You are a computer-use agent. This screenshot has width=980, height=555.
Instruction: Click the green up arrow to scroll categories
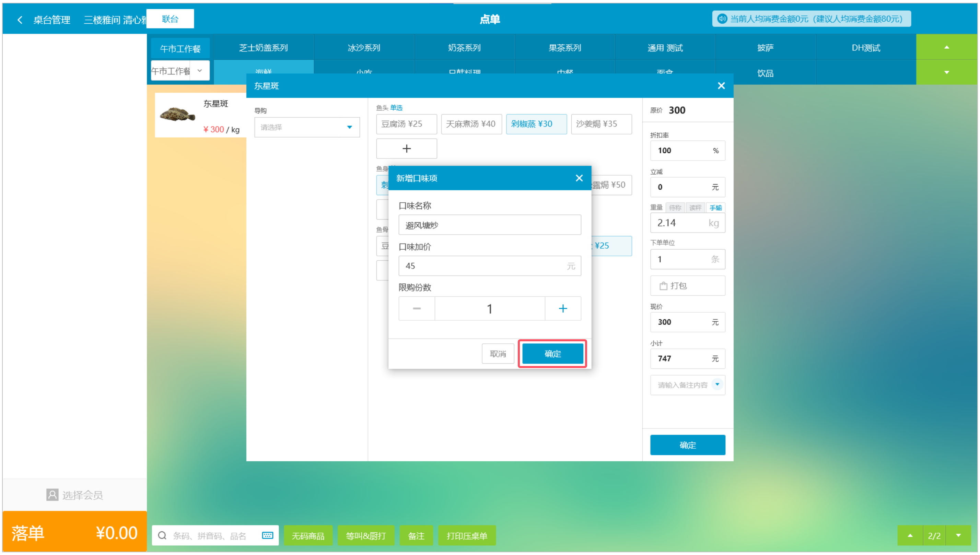click(x=946, y=47)
